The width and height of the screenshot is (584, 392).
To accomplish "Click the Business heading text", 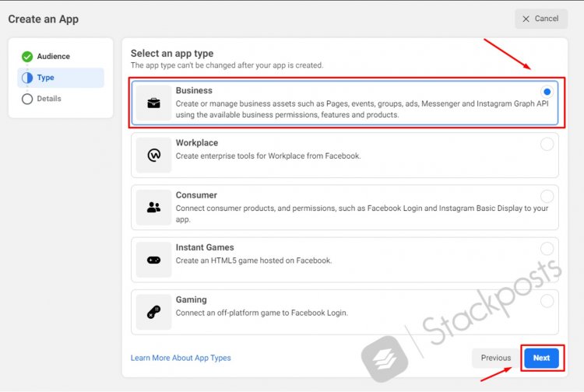I will 194,90.
